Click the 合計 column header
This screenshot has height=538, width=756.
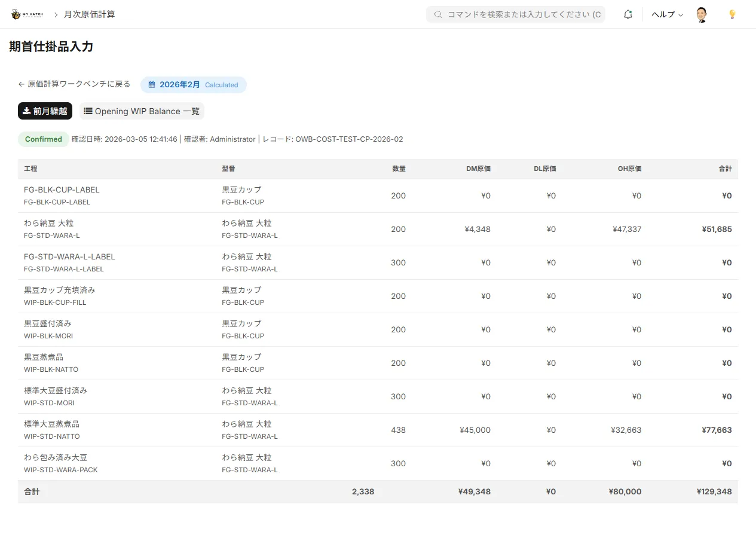click(725, 169)
